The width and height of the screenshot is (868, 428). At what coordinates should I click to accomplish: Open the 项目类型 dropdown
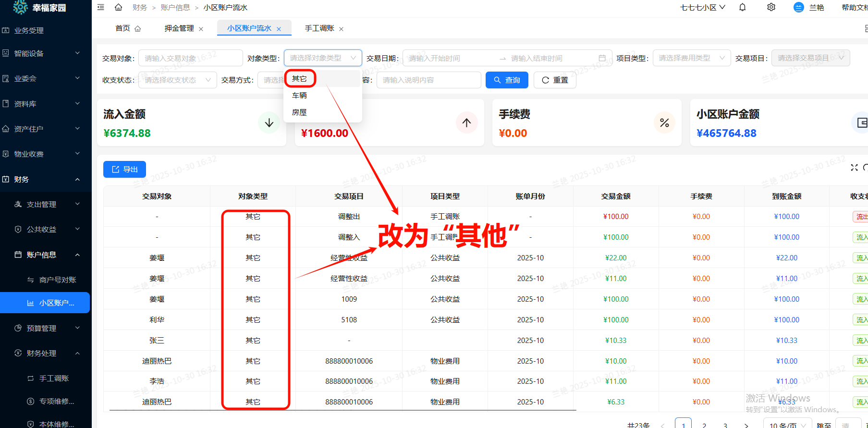(691, 58)
